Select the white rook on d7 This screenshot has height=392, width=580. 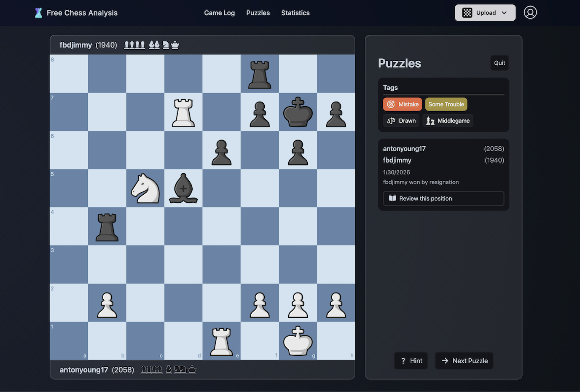coord(183,112)
